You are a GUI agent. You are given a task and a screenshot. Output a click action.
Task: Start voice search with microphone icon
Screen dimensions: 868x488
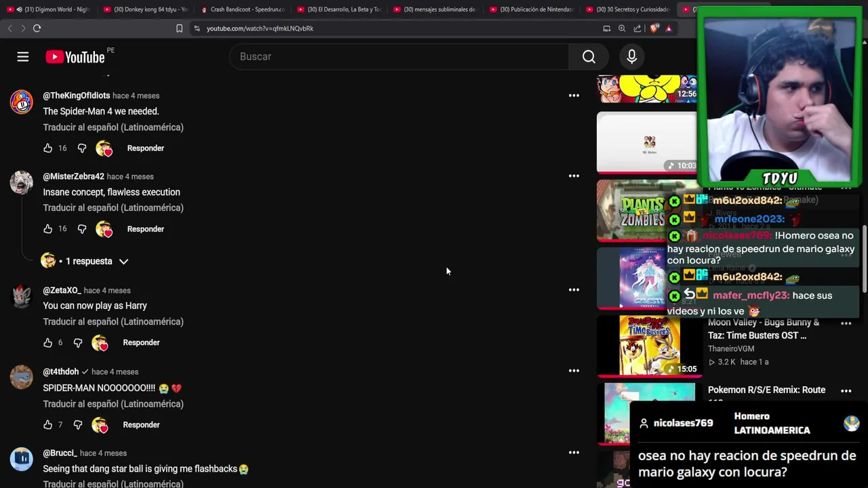pyautogui.click(x=632, y=57)
